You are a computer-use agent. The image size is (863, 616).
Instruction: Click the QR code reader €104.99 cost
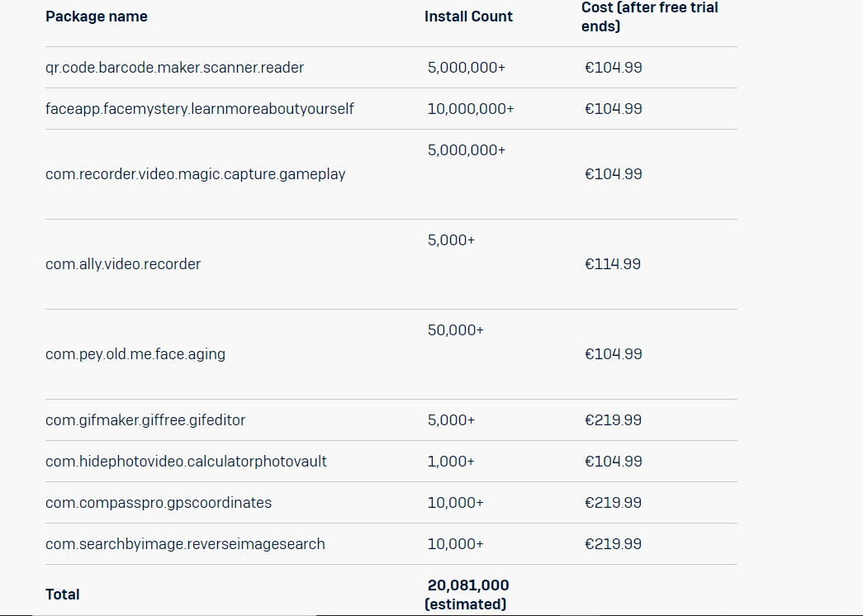pos(613,67)
